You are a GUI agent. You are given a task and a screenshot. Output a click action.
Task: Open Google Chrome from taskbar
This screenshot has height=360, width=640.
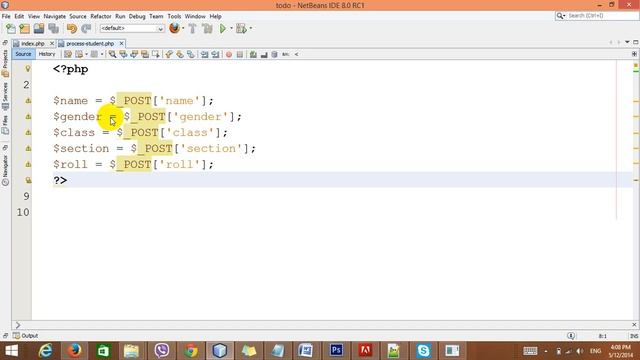pos(191,351)
